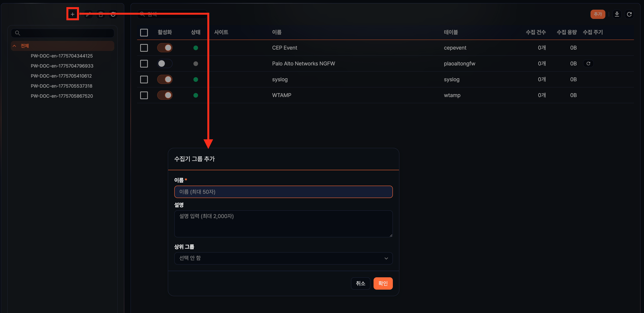Tick the syslog row checkbox
This screenshot has height=313, width=644.
(144, 80)
